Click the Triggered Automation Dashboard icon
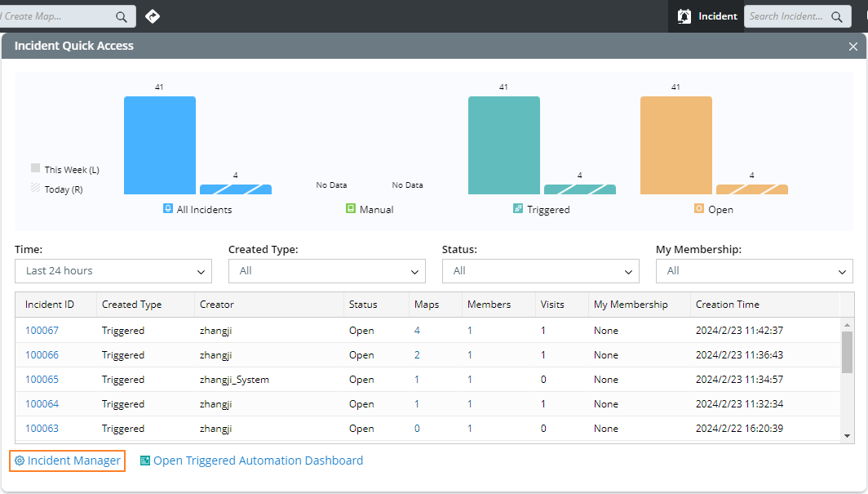 pos(145,461)
